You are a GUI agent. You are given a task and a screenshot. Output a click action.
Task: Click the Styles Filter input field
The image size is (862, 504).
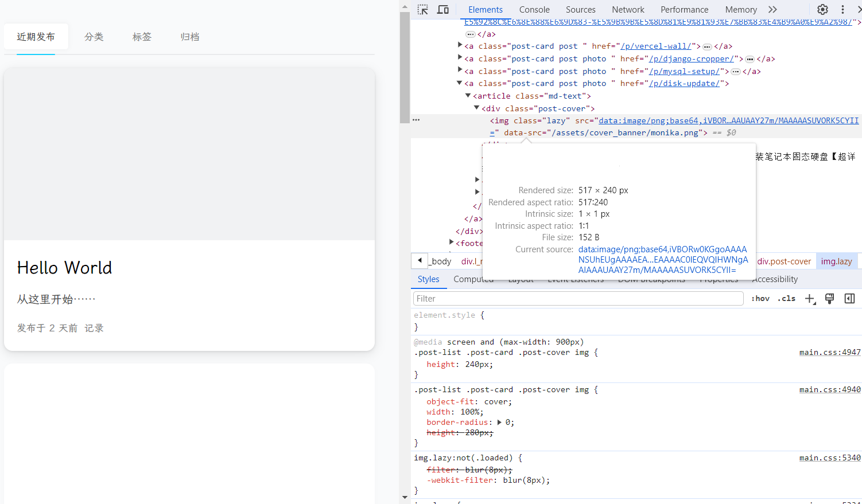[578, 299]
